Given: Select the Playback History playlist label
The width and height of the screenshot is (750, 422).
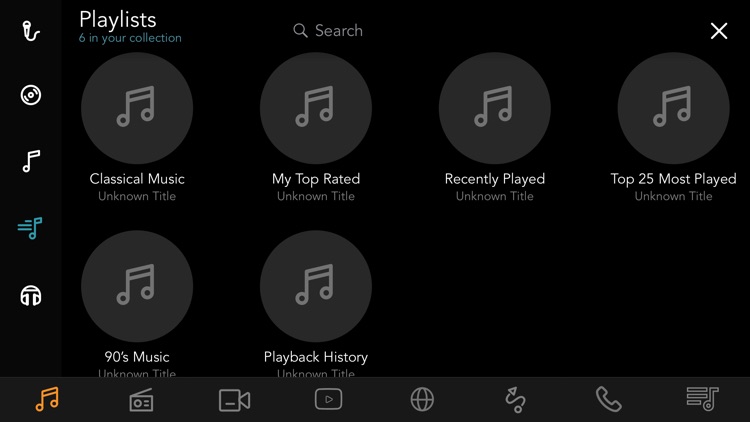Looking at the screenshot, I should tap(316, 357).
